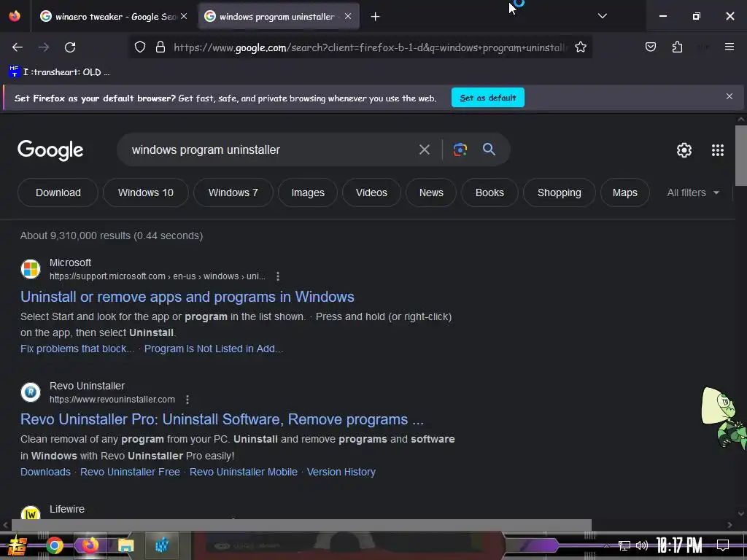Filter results by Windows 7 chip
This screenshot has width=747, height=560.
click(x=233, y=192)
